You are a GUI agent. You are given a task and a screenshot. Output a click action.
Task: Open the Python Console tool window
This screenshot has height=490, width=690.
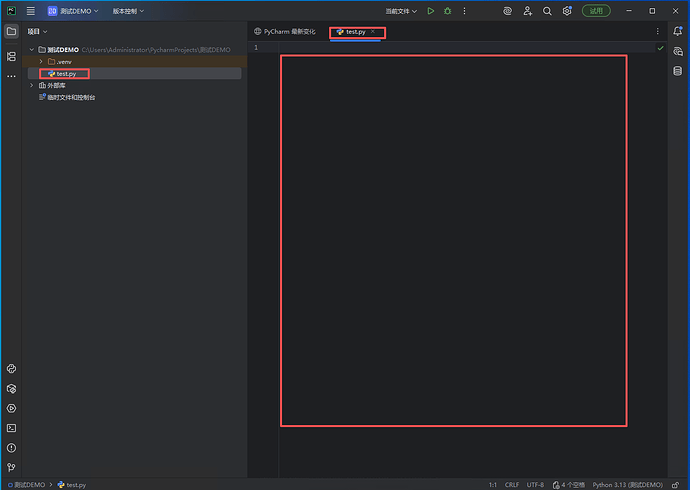coord(11,368)
